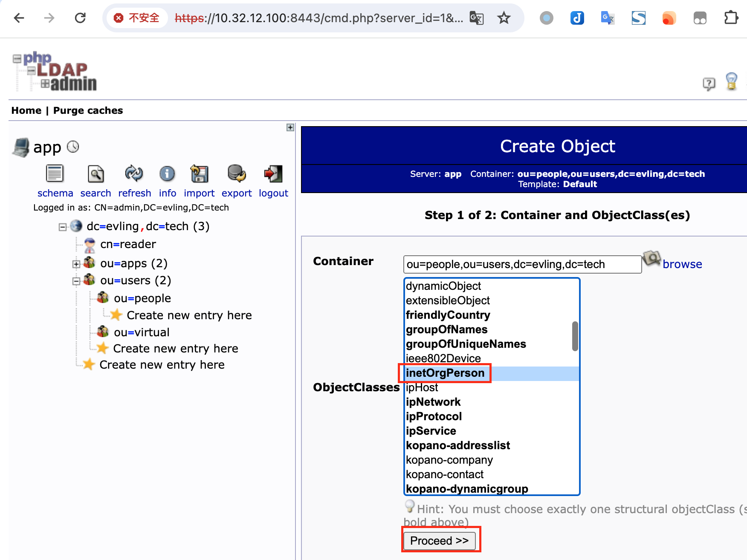Click the refresh arrows icon
The width and height of the screenshot is (747, 560).
pyautogui.click(x=134, y=173)
